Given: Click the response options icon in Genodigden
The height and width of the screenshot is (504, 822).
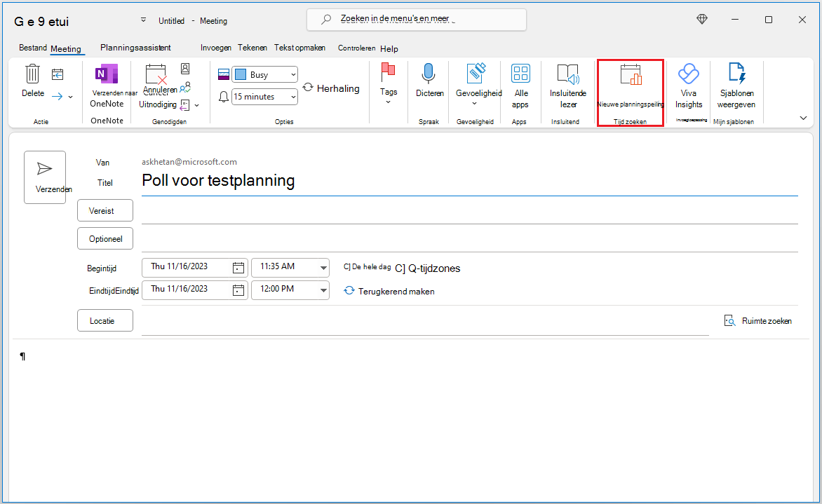Looking at the screenshot, I should pyautogui.click(x=184, y=105).
